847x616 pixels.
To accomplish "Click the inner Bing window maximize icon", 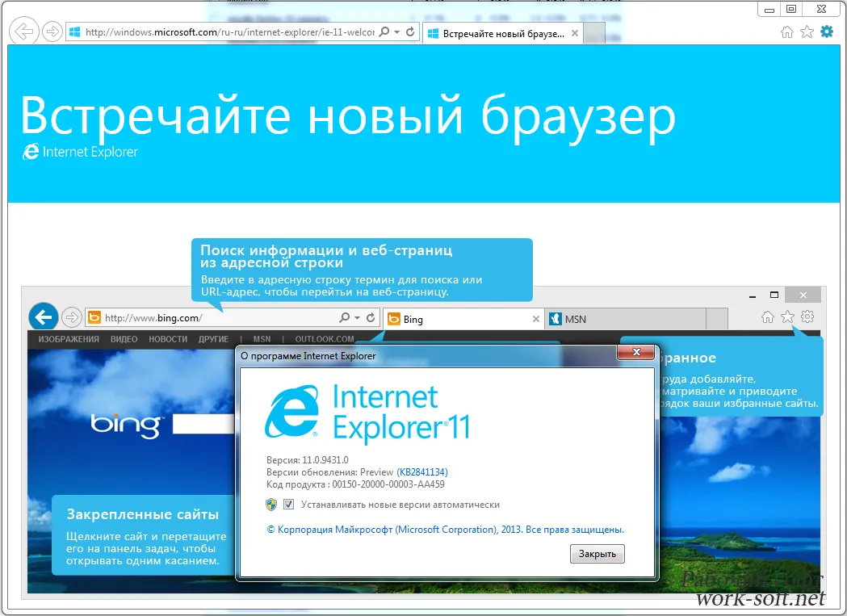I will (x=774, y=295).
